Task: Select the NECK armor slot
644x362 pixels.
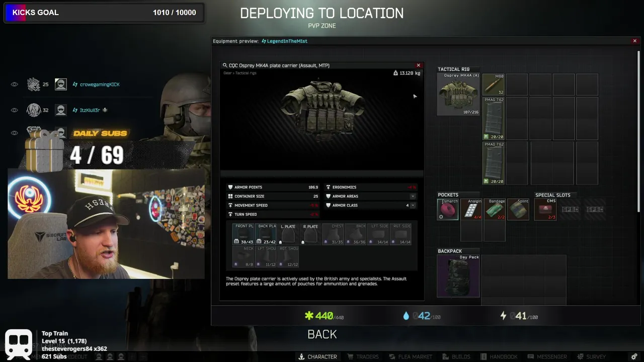Action: [x=244, y=256]
